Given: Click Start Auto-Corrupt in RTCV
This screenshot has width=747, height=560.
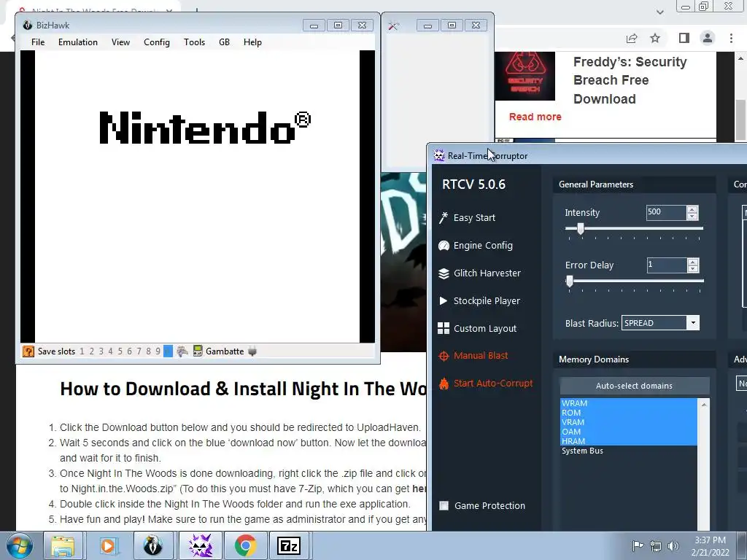Looking at the screenshot, I should coord(485,384).
